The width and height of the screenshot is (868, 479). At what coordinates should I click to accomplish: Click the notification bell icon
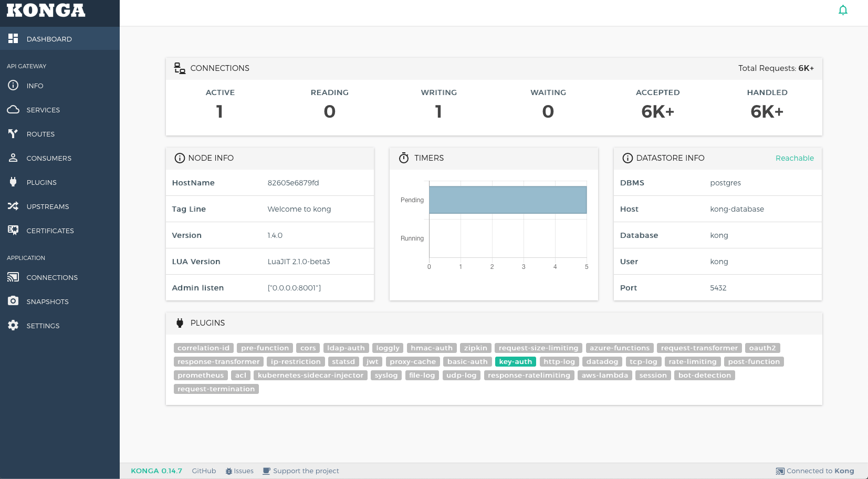pos(843,11)
